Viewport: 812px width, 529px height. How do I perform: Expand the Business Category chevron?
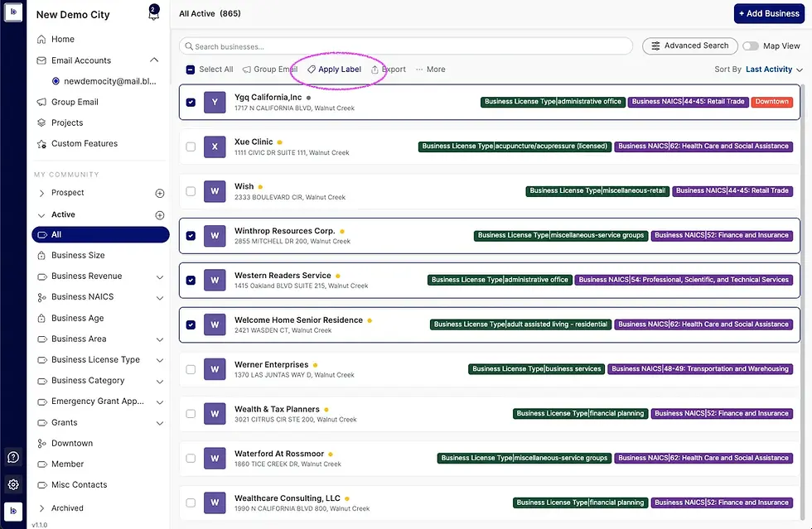tap(160, 382)
